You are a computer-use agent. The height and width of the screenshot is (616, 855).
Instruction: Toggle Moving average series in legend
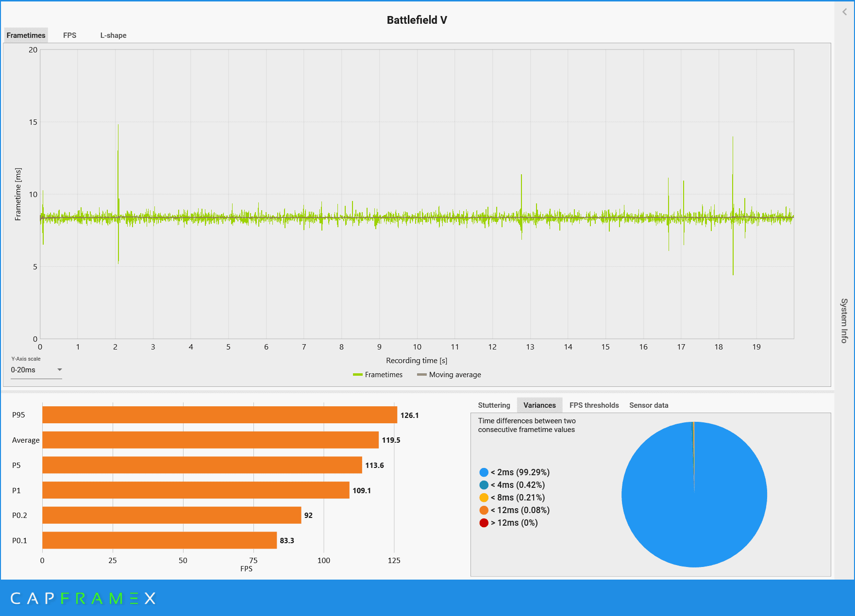coord(449,375)
